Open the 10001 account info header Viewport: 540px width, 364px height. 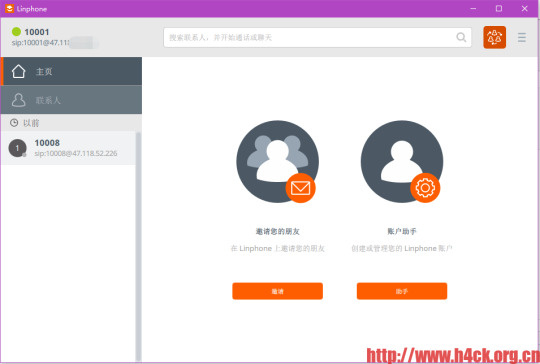(x=55, y=37)
